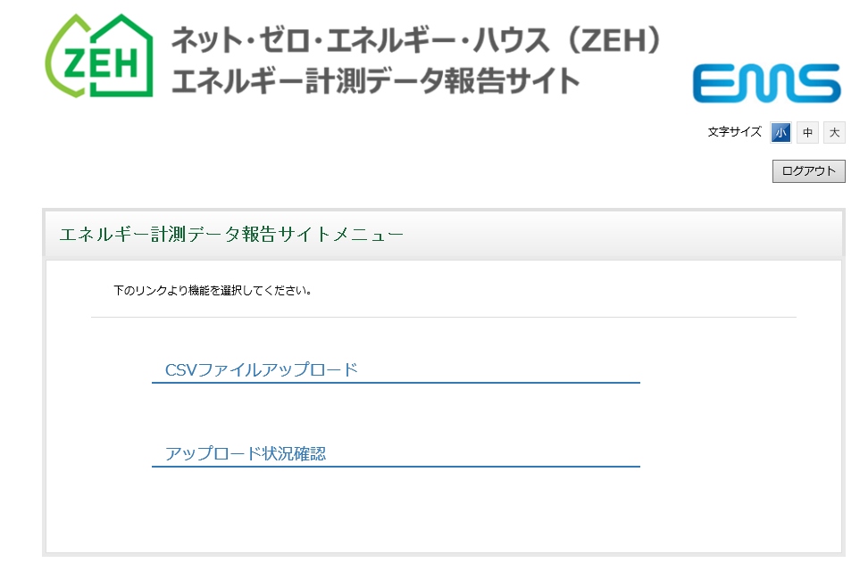This screenshot has height=588, width=868.
Task: Click the blue underline below CSVファイルアップロード
Action: [x=396, y=382]
